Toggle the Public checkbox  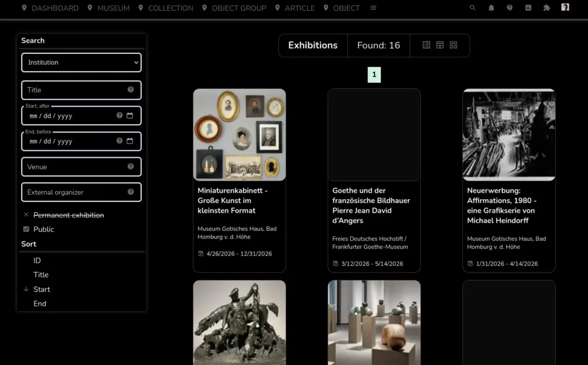[26, 229]
